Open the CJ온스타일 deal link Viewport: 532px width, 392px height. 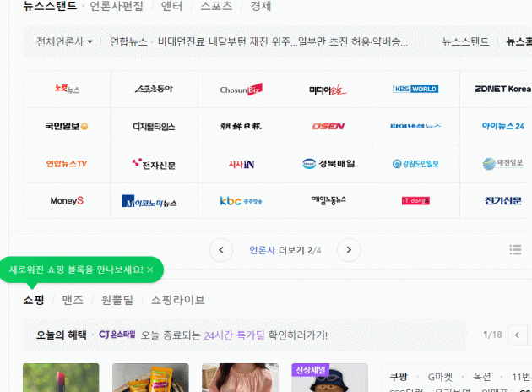click(117, 335)
